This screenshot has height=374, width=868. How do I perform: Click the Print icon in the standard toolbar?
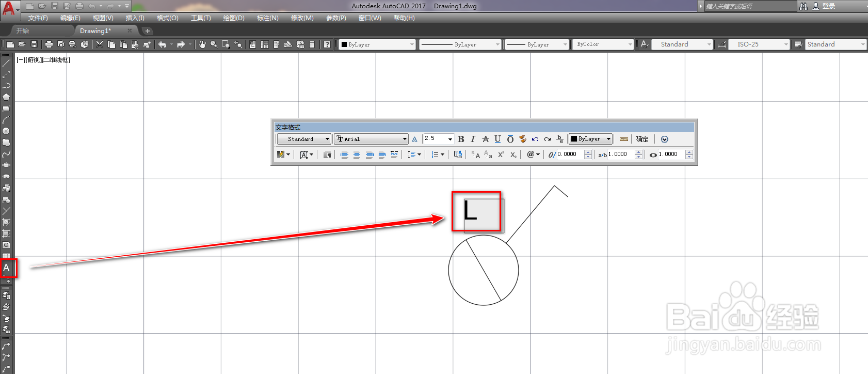pos(49,44)
